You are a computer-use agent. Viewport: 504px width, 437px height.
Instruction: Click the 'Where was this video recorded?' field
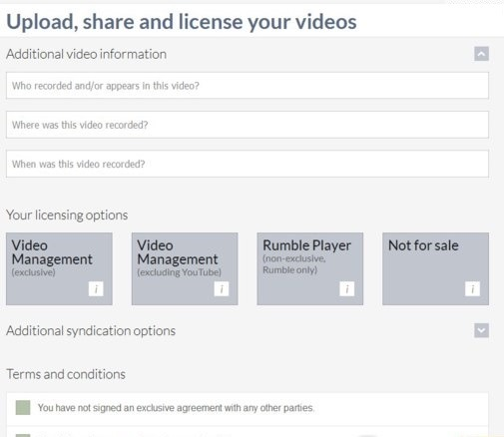click(x=248, y=125)
